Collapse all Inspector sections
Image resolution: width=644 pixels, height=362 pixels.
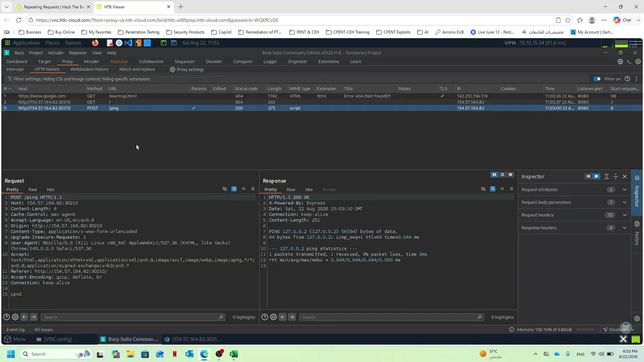click(615, 176)
